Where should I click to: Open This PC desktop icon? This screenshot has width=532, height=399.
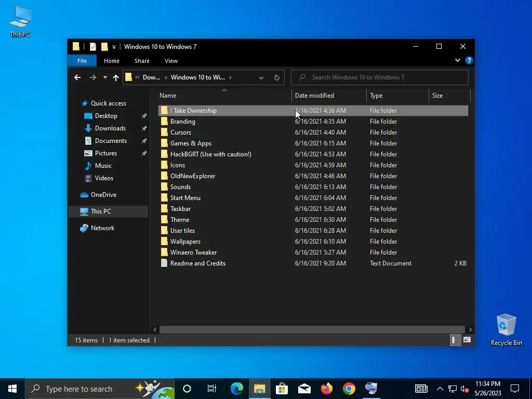(20, 21)
